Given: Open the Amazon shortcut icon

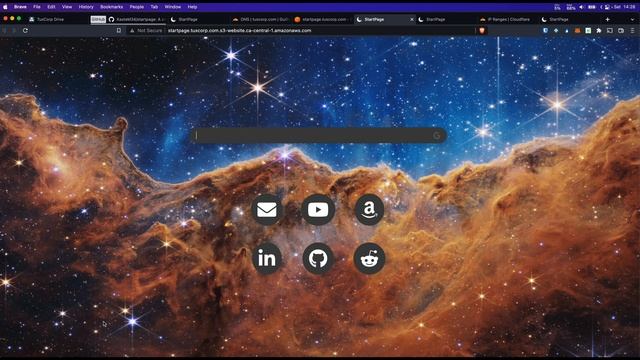Looking at the screenshot, I should point(369,210).
